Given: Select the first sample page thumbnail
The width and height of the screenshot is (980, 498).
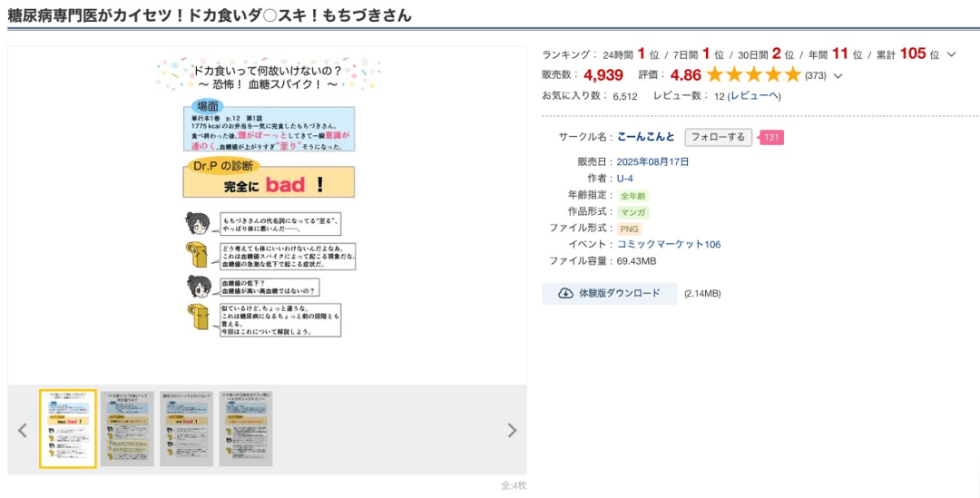Looking at the screenshot, I should (67, 429).
